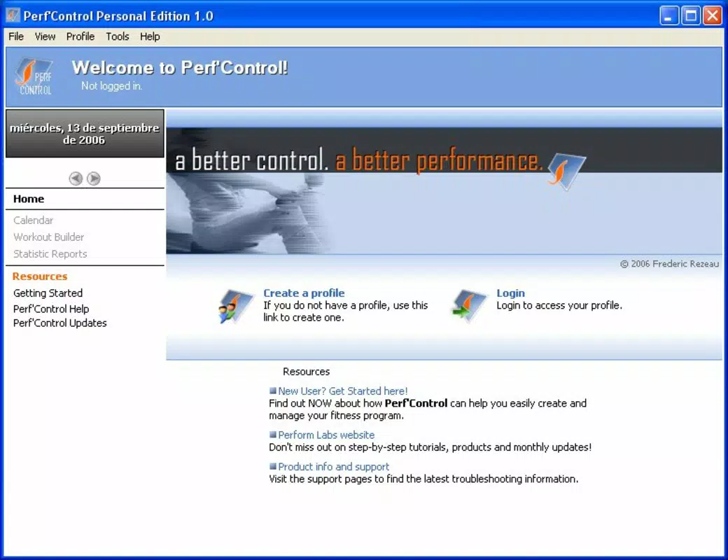The width and height of the screenshot is (728, 560).
Task: Click bullet icon beside Product info and support
Action: [x=273, y=466]
